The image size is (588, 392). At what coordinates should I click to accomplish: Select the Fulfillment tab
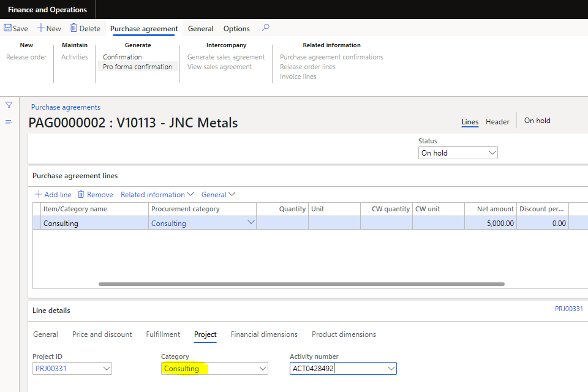pyautogui.click(x=163, y=334)
